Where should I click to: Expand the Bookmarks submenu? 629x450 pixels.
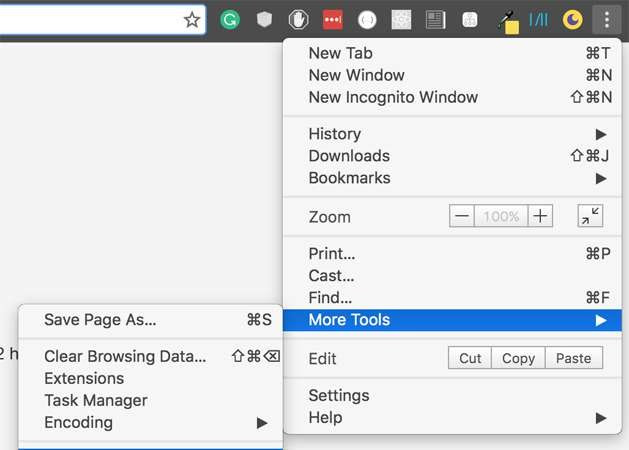(452, 178)
